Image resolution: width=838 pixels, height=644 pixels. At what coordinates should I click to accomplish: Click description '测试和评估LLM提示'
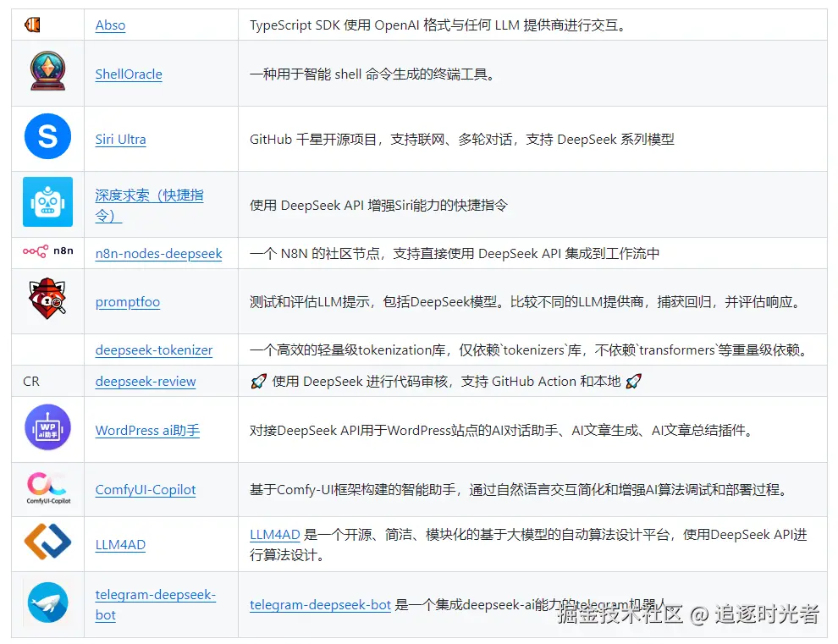310,302
